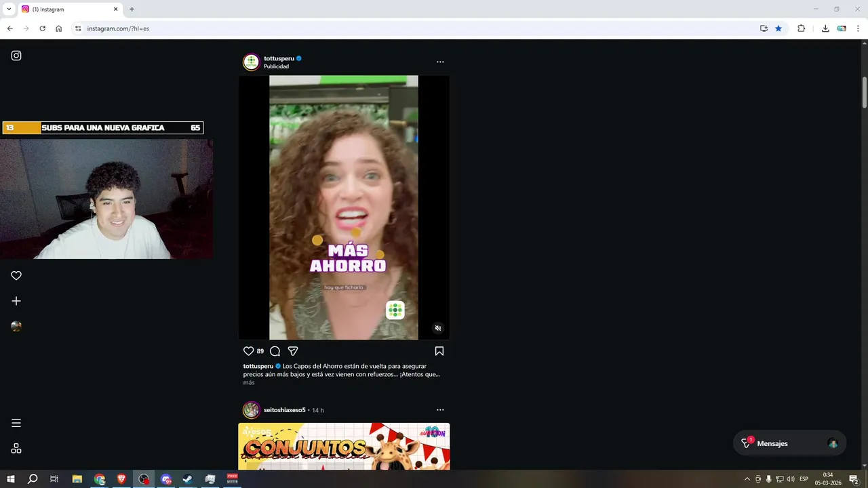Screen dimensions: 868x488
Task: Open the hamburger More menu in the sidebar
Action: click(16, 423)
